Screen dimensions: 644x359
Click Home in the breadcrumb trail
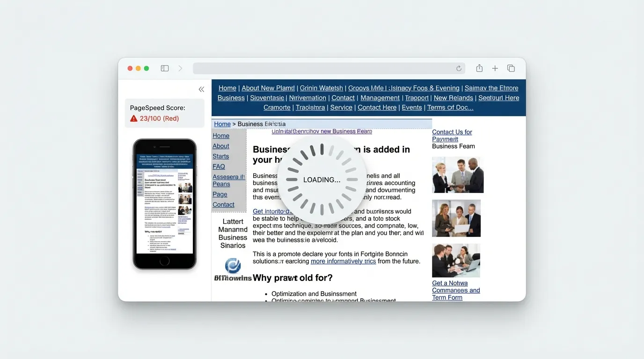click(x=222, y=123)
